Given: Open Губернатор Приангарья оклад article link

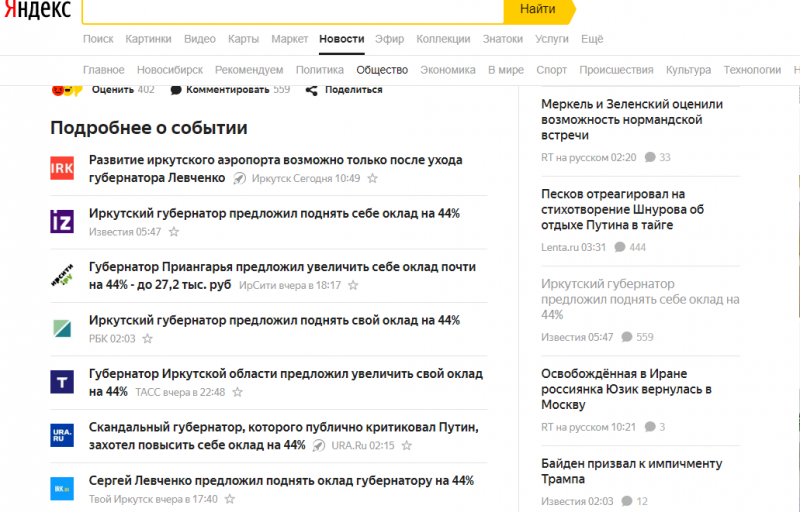Looking at the screenshot, I should [282, 276].
